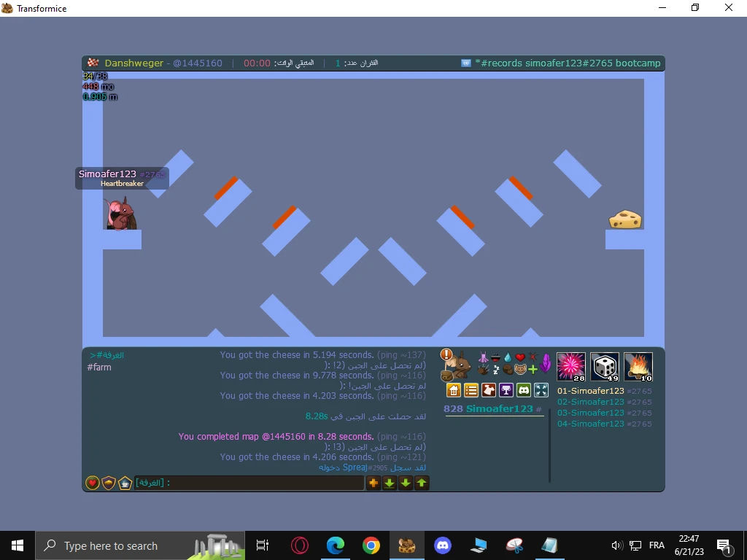The image size is (747, 560).
Task: Click the community flag icon in top bar
Action: (466, 63)
